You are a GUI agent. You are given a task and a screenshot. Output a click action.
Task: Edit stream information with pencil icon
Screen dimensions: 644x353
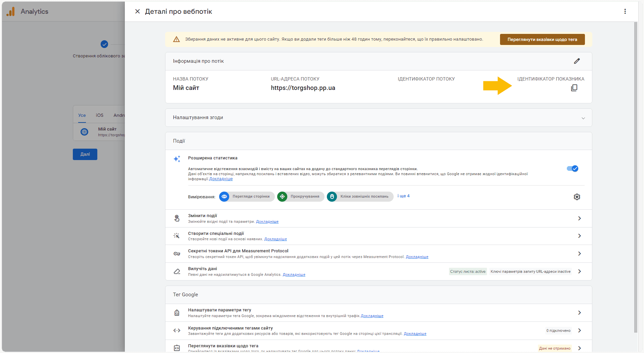[x=577, y=61]
